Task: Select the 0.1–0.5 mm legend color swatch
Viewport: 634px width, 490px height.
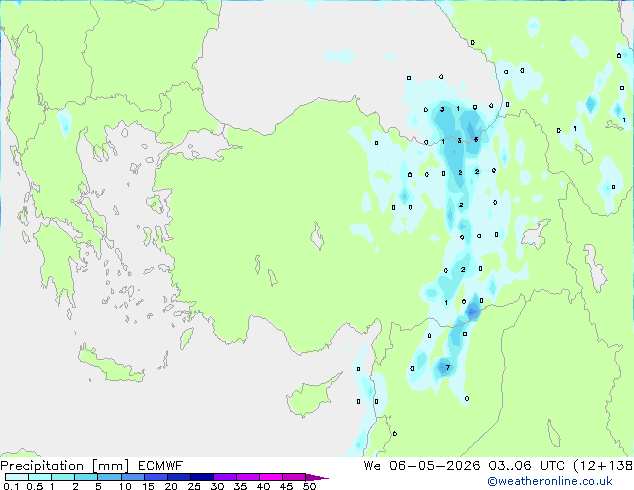Action: 17,477
